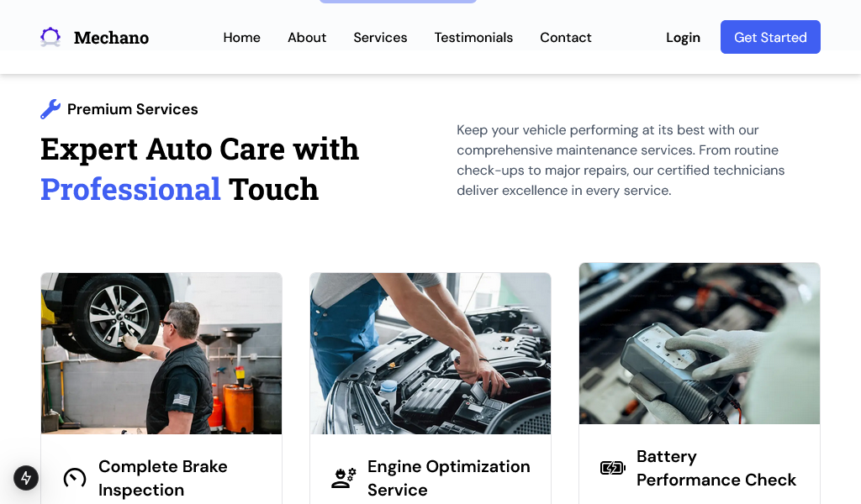This screenshot has width=861, height=504.
Task: Open the Home nav link
Action: point(241,37)
